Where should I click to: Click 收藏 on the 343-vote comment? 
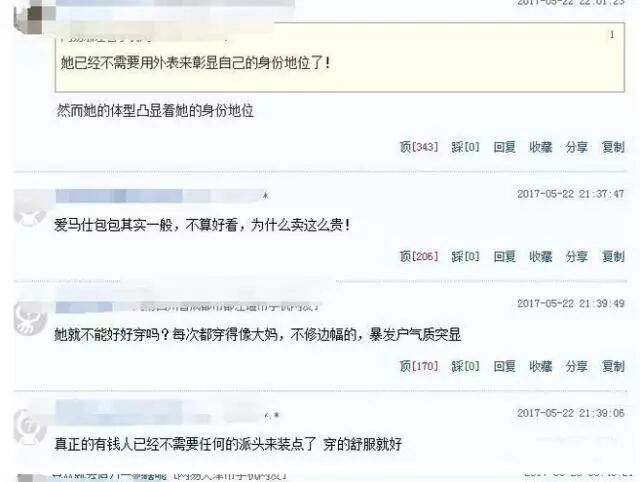(540, 147)
